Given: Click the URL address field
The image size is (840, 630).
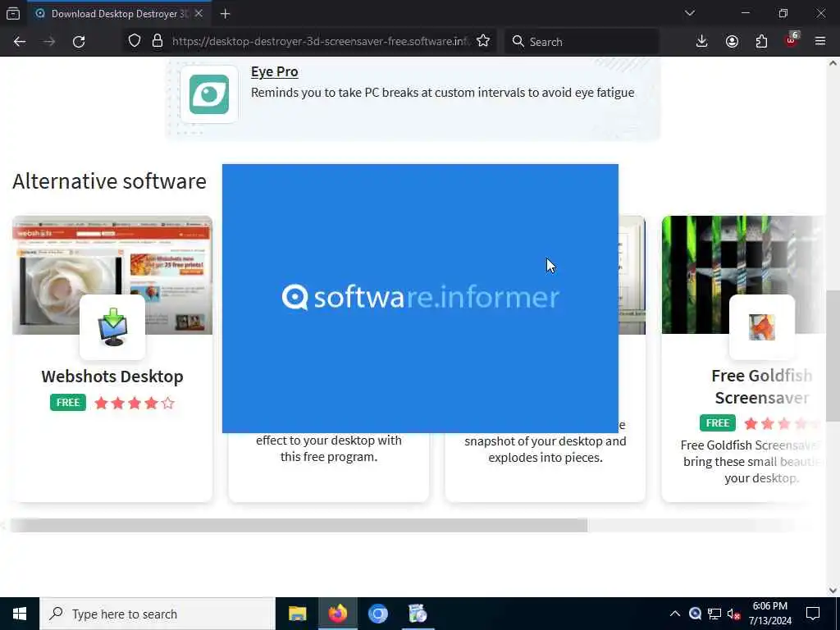Looking at the screenshot, I should 321,41.
